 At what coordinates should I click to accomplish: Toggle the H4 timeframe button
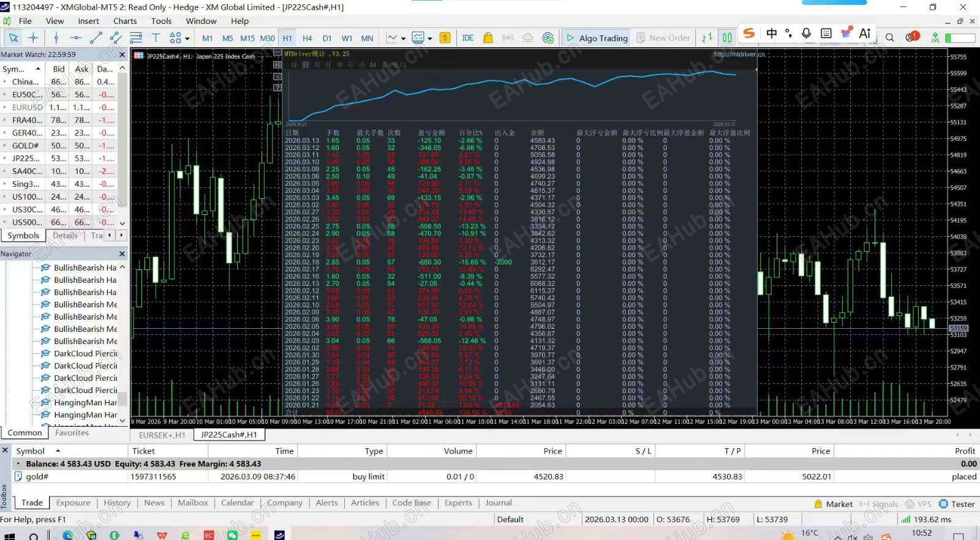[x=307, y=38]
